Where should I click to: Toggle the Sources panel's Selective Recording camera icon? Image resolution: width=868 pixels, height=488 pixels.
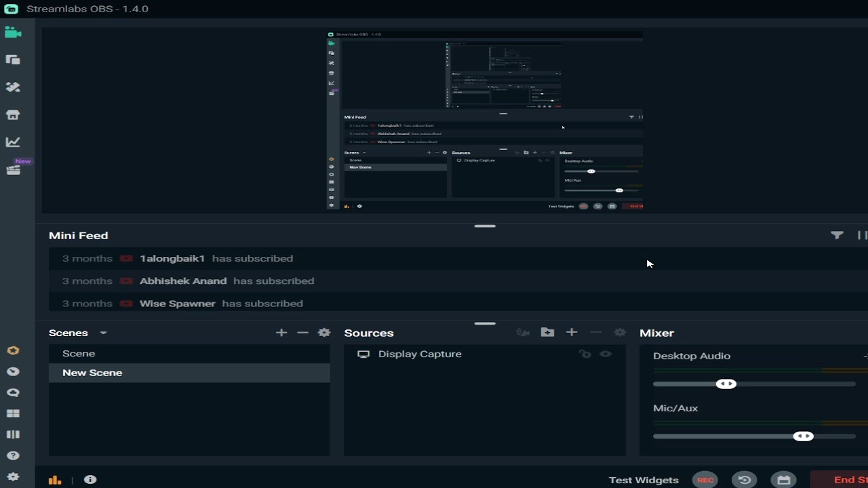pos(523,332)
